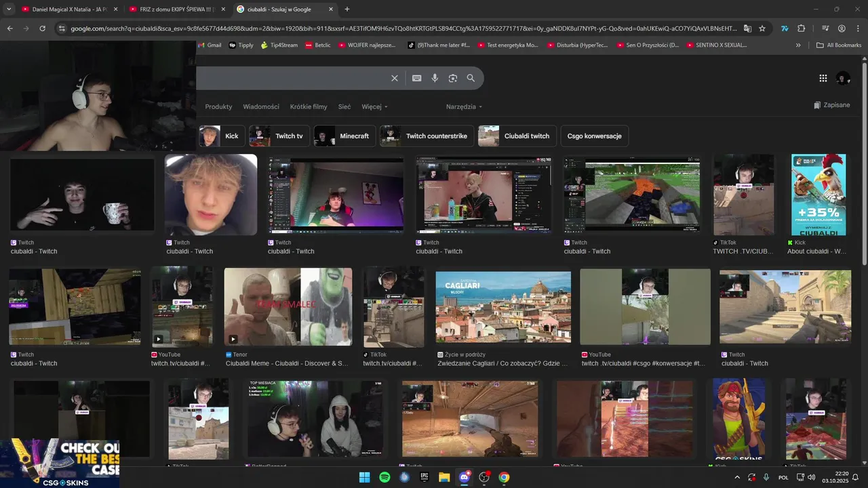Click the page vertical scrollbar
The height and width of the screenshot is (488, 868).
[x=864, y=163]
